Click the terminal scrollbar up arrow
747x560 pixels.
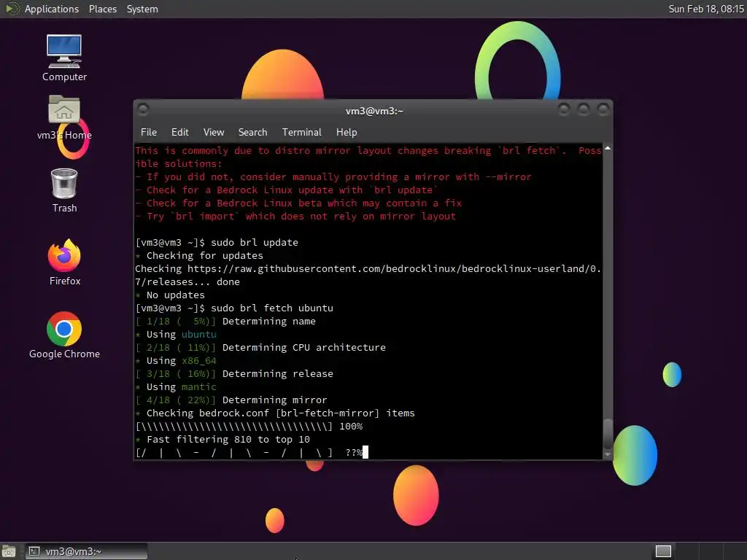[x=608, y=149]
